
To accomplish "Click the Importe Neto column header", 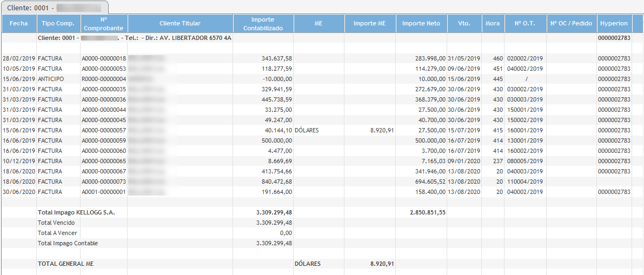I will click(421, 24).
